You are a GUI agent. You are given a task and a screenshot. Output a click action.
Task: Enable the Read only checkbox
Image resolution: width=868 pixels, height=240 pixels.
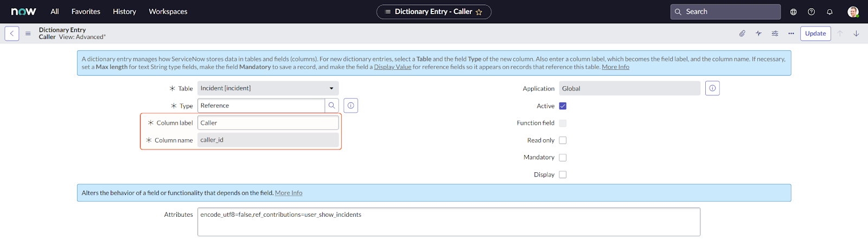pyautogui.click(x=563, y=140)
